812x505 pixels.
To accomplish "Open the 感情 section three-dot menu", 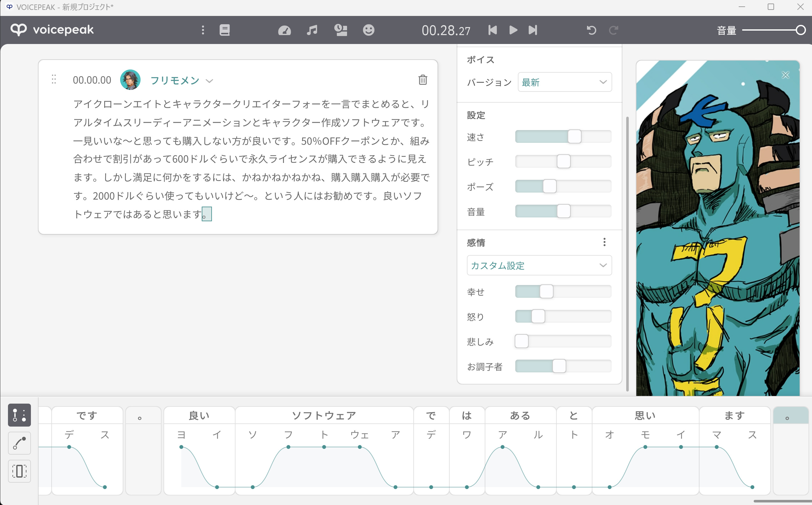I will click(604, 242).
